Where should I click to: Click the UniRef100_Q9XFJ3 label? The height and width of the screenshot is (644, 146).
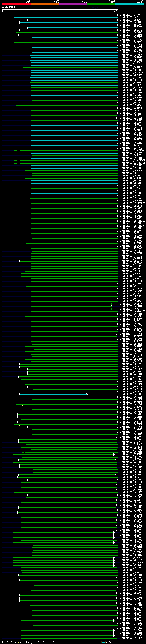pyautogui.click(x=131, y=392)
